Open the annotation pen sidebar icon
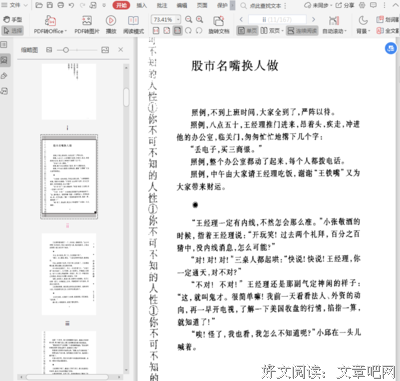Viewport: 400px width, 381px height. tap(4, 76)
